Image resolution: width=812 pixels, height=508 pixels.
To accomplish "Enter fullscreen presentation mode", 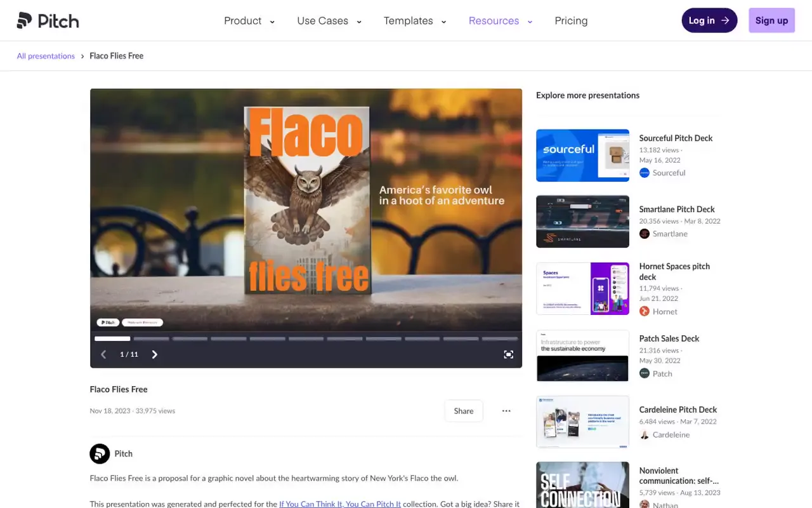I will point(508,354).
